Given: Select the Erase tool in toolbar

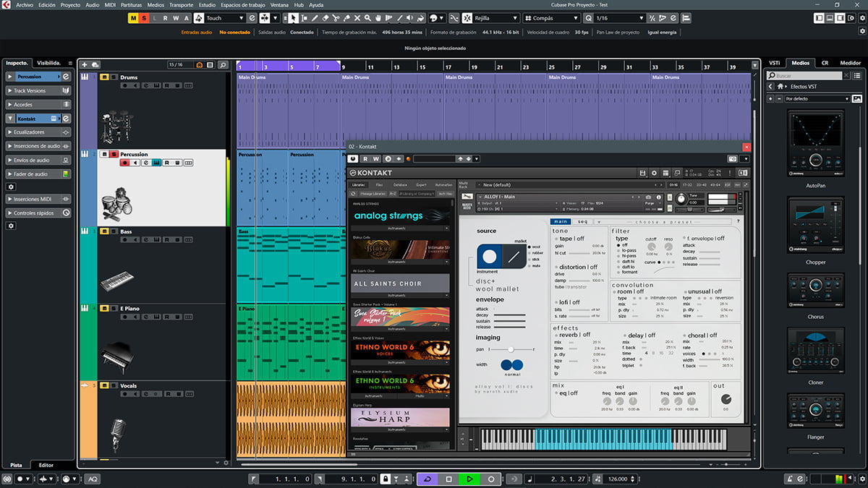Looking at the screenshot, I should pos(325,18).
